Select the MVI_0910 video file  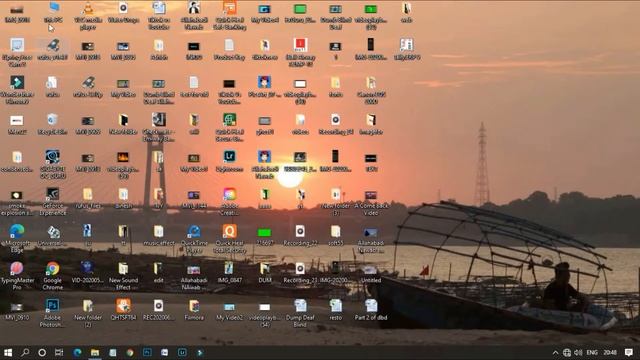pyautogui.click(x=17, y=310)
